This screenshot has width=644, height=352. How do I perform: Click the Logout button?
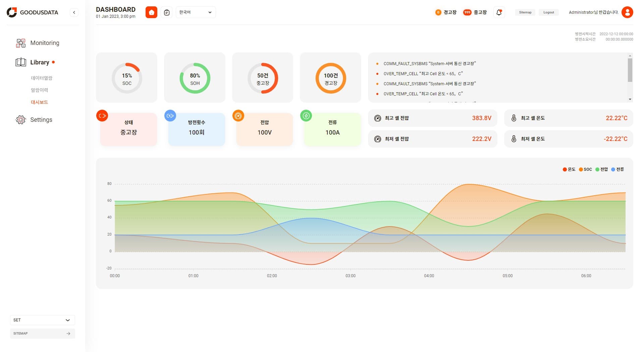[x=549, y=12]
